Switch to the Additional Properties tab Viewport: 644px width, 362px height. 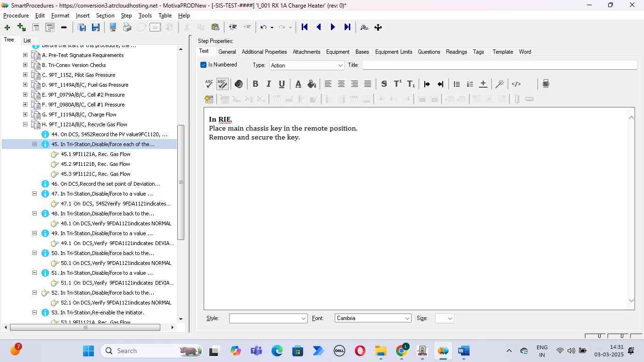pyautogui.click(x=264, y=52)
